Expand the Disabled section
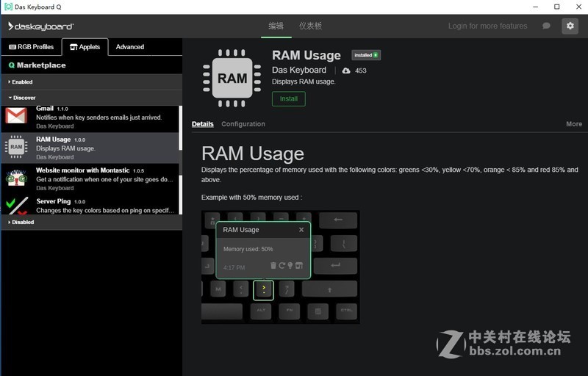Screen dimensions: 588x376 pos(22,222)
